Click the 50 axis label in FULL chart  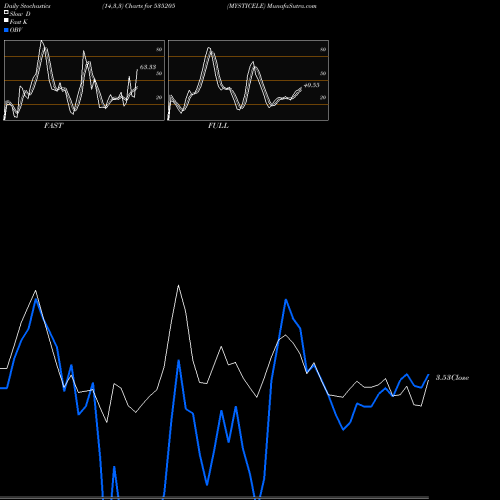coord(323,73)
